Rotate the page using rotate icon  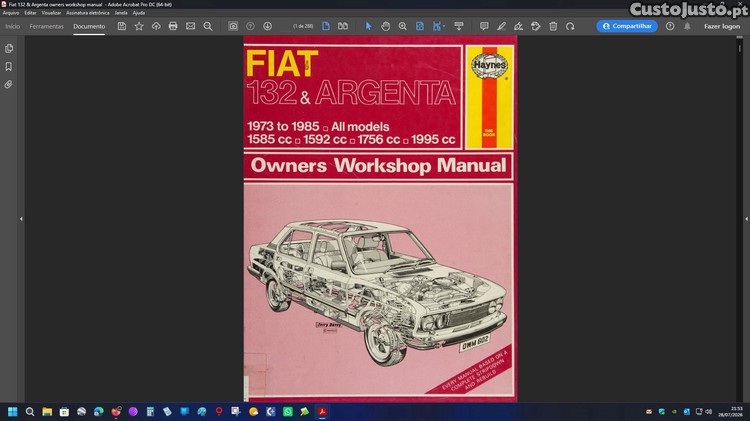coord(570,26)
